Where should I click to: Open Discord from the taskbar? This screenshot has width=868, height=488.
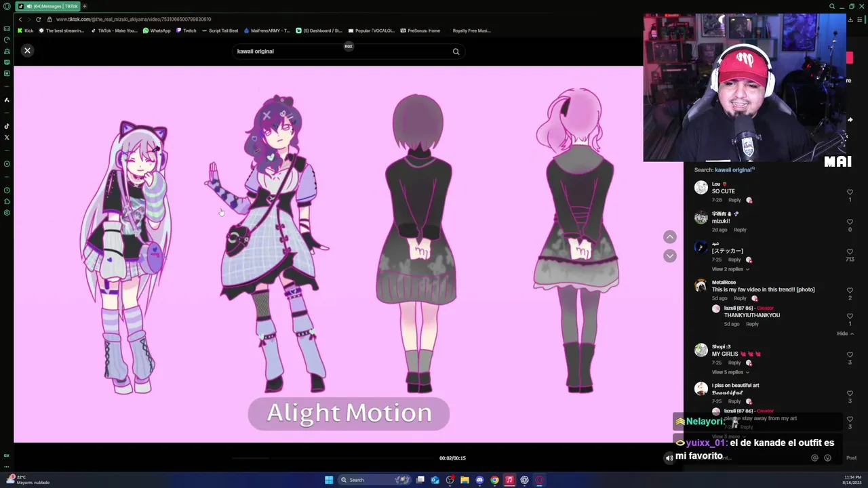click(479, 480)
